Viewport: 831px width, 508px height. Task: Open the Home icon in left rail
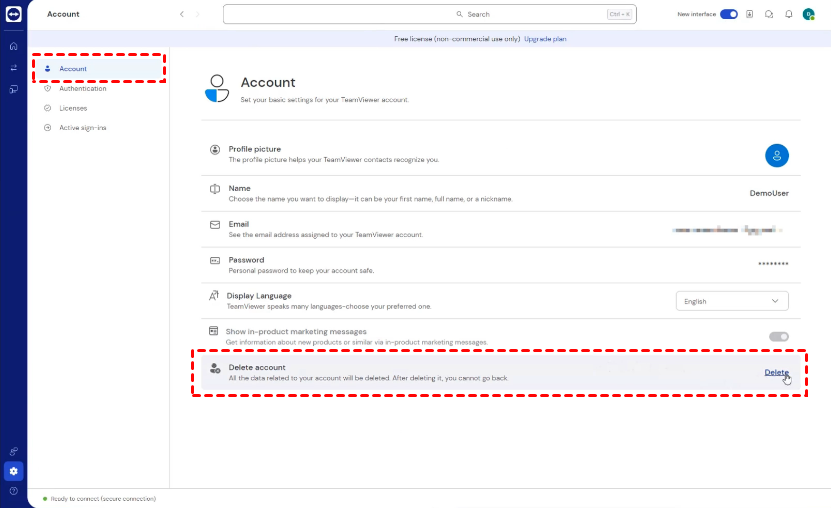tap(14, 46)
